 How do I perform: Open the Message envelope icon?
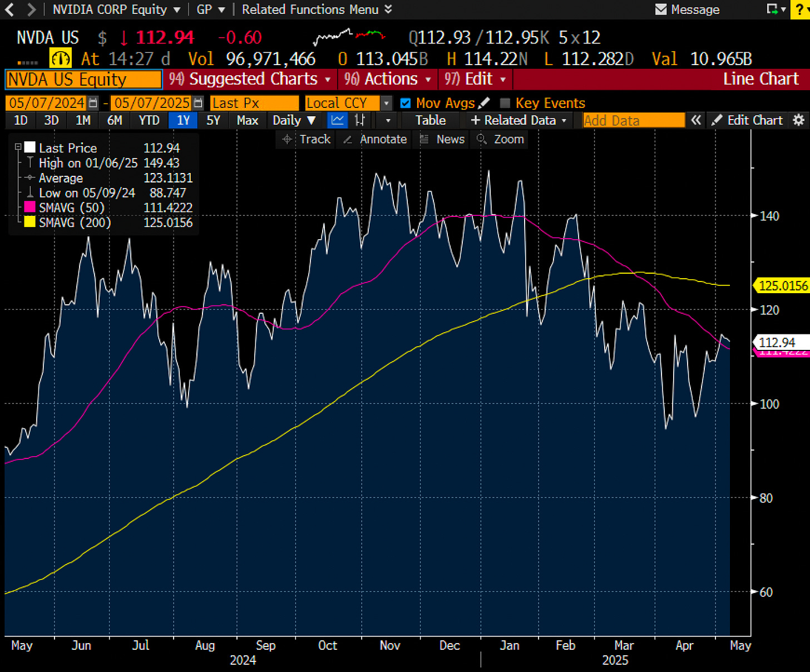[x=661, y=9]
